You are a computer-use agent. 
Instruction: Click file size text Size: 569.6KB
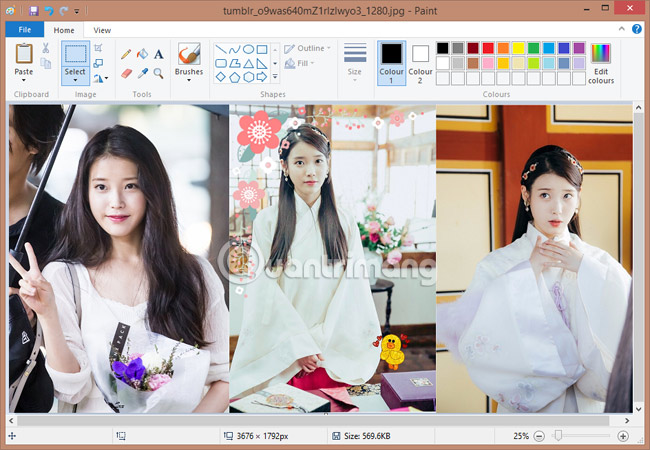point(367,436)
